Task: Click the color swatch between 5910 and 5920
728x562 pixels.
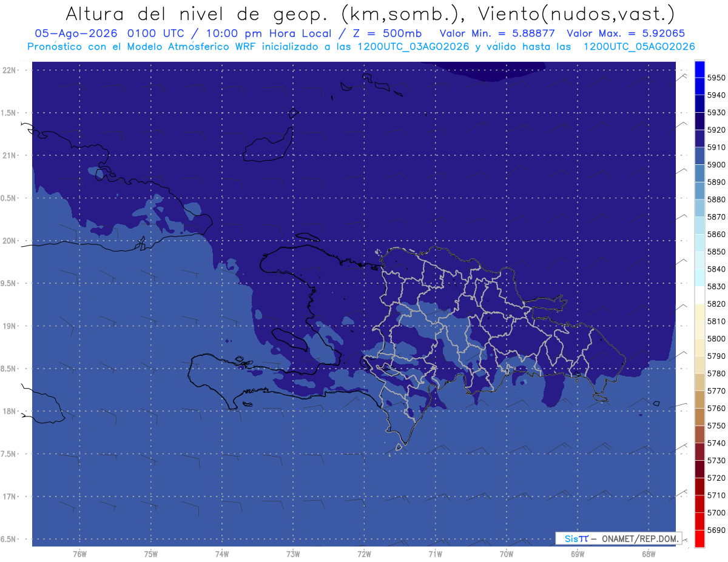Action: click(699, 139)
